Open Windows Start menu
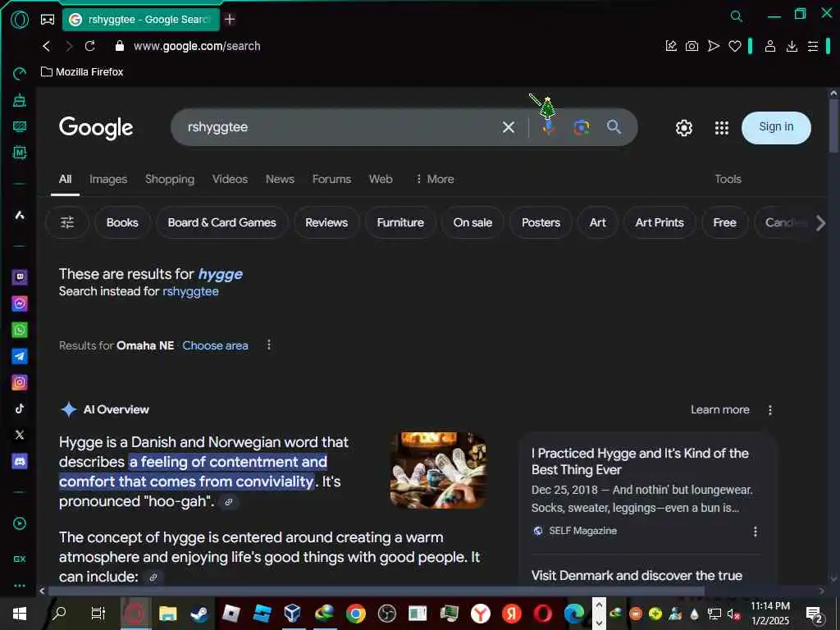The height and width of the screenshot is (630, 840). pos(20,614)
